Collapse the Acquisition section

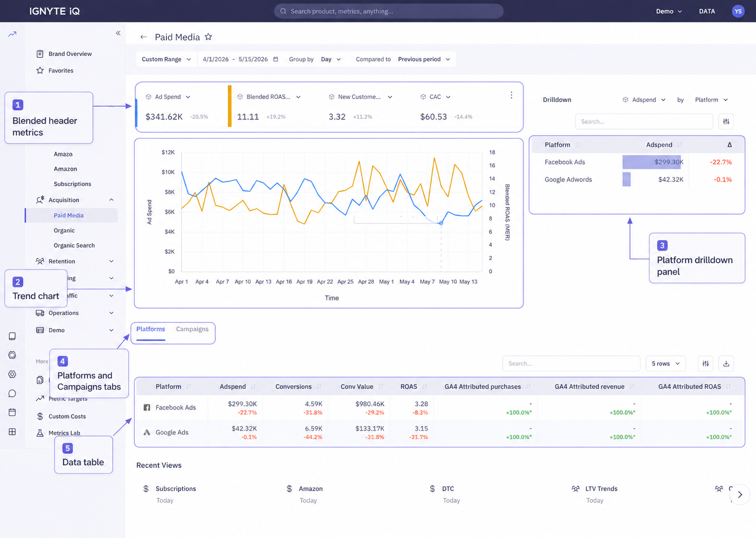tap(111, 200)
